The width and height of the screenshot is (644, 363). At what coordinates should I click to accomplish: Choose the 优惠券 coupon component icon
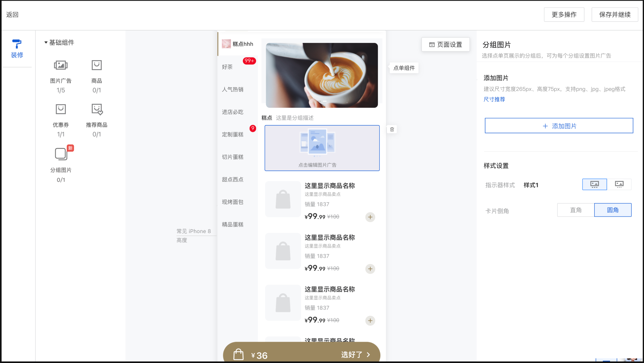point(61,109)
